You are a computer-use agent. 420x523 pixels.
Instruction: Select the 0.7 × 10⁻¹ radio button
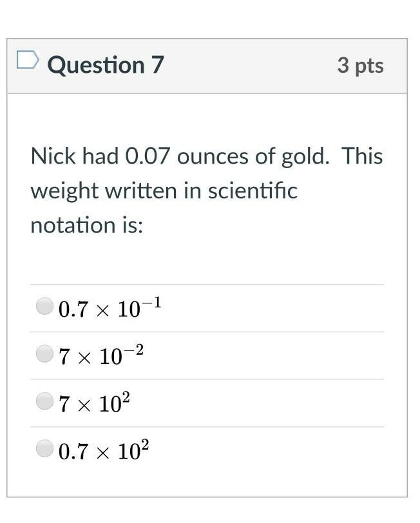click(x=44, y=307)
